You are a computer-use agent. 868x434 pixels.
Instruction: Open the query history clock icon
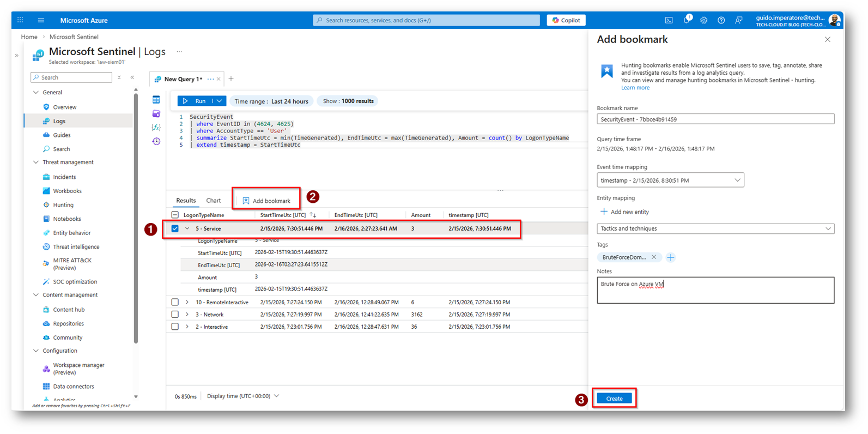pyautogui.click(x=156, y=141)
